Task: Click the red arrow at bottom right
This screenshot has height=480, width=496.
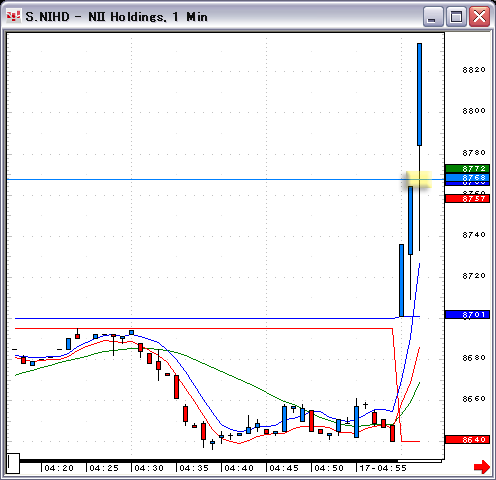Action: point(482,466)
